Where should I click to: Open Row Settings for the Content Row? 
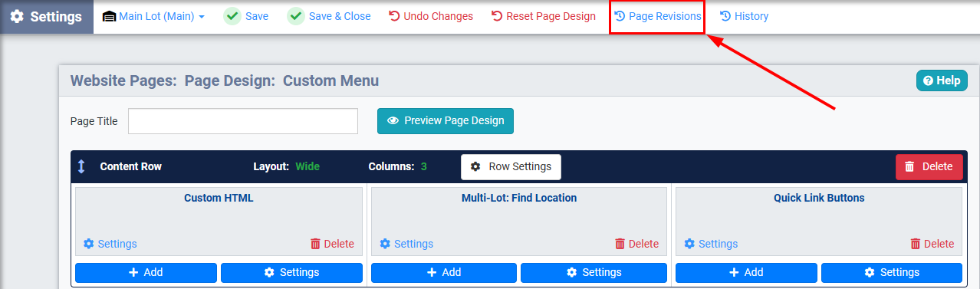coord(511,166)
